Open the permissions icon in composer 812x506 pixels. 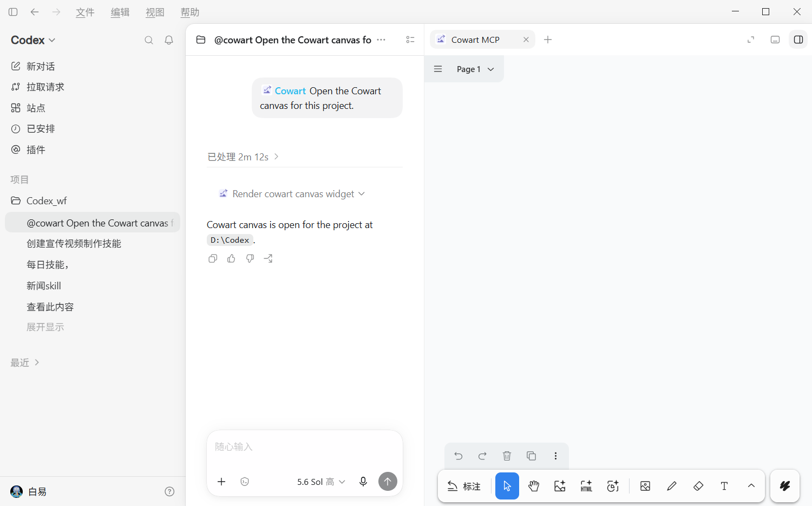tap(245, 482)
